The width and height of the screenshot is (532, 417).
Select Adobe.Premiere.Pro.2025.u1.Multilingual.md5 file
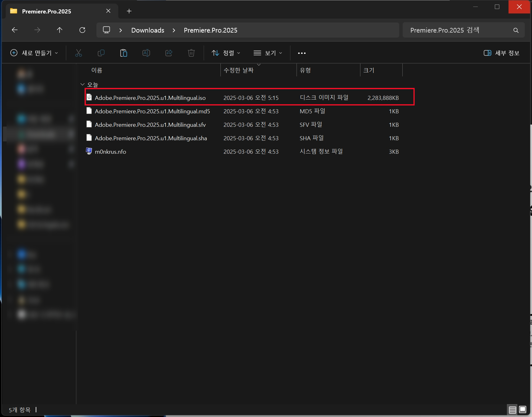pyautogui.click(x=152, y=111)
